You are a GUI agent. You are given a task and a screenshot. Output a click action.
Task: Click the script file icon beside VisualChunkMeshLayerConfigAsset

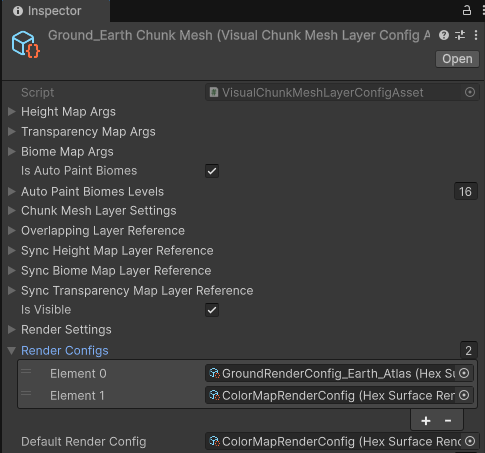tap(214, 92)
